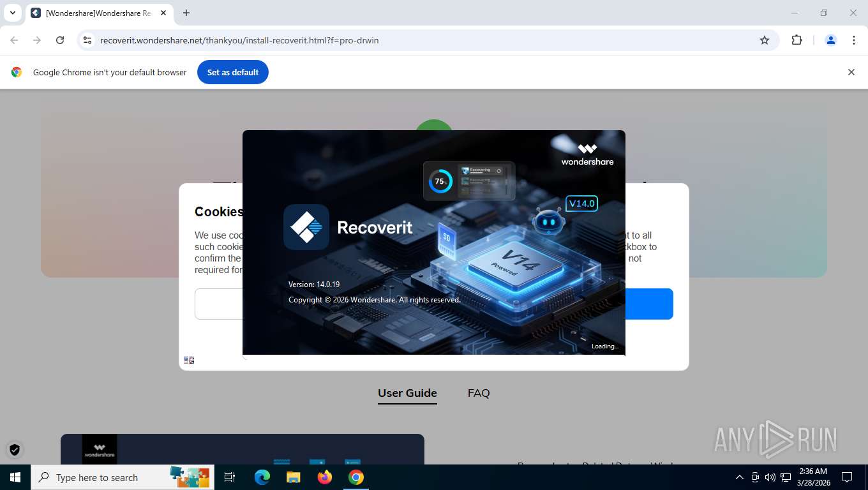Image resolution: width=868 pixels, height=490 pixels.
Task: Click the shield privacy badge icon
Action: point(15,450)
